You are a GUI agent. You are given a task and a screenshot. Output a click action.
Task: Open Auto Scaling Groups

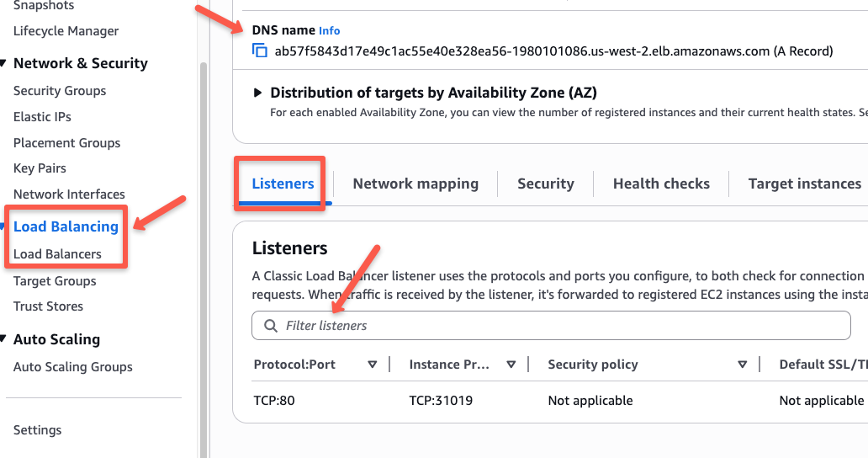point(73,367)
